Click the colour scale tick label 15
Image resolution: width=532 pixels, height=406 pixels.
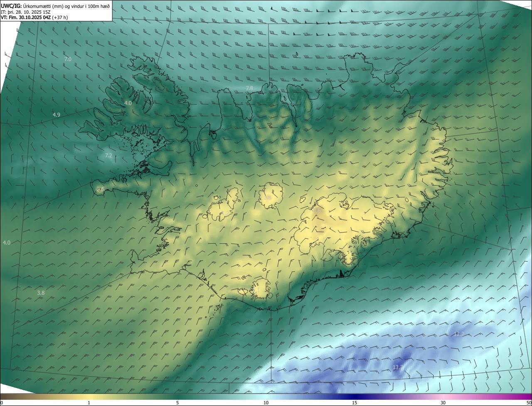(x=355, y=403)
